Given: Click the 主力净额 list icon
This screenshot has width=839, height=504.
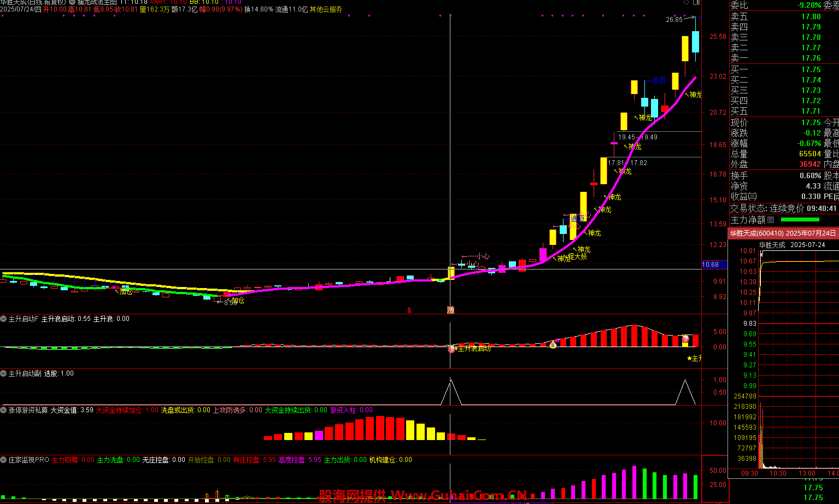Looking at the screenshot, I should pos(771,220).
